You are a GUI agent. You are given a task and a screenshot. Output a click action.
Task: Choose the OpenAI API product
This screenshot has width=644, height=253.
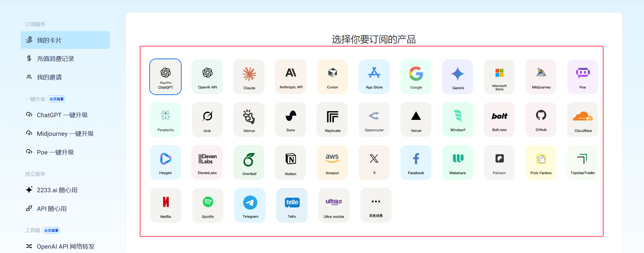(x=207, y=77)
